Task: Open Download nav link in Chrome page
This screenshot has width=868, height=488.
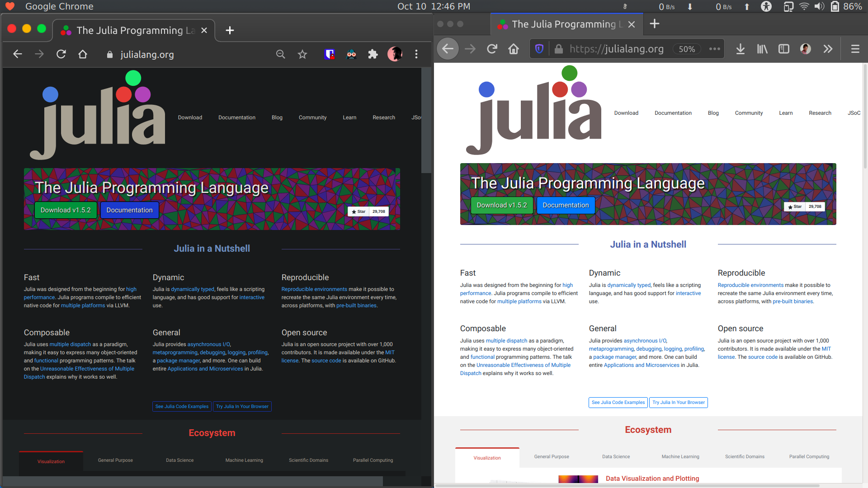Action: coord(190,117)
